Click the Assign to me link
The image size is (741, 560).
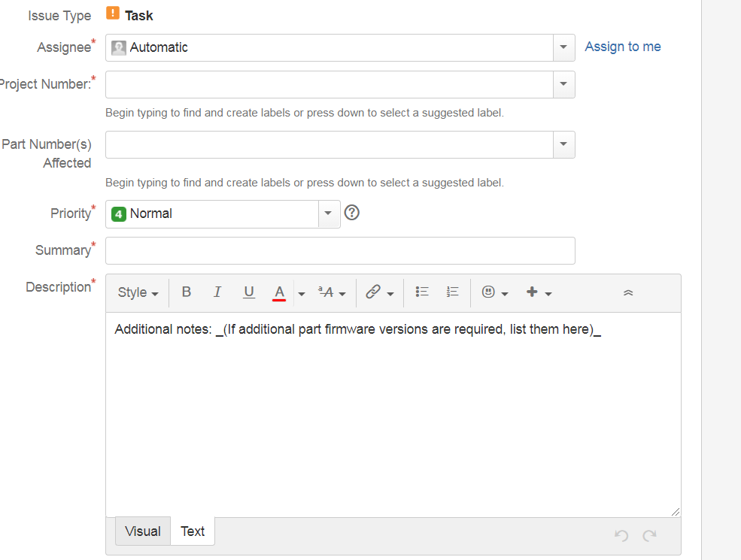(623, 47)
